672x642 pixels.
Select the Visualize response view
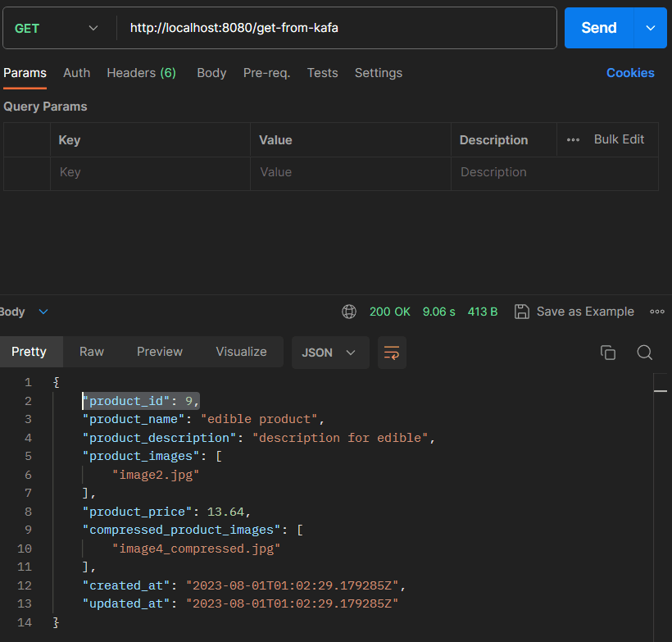pyautogui.click(x=241, y=352)
